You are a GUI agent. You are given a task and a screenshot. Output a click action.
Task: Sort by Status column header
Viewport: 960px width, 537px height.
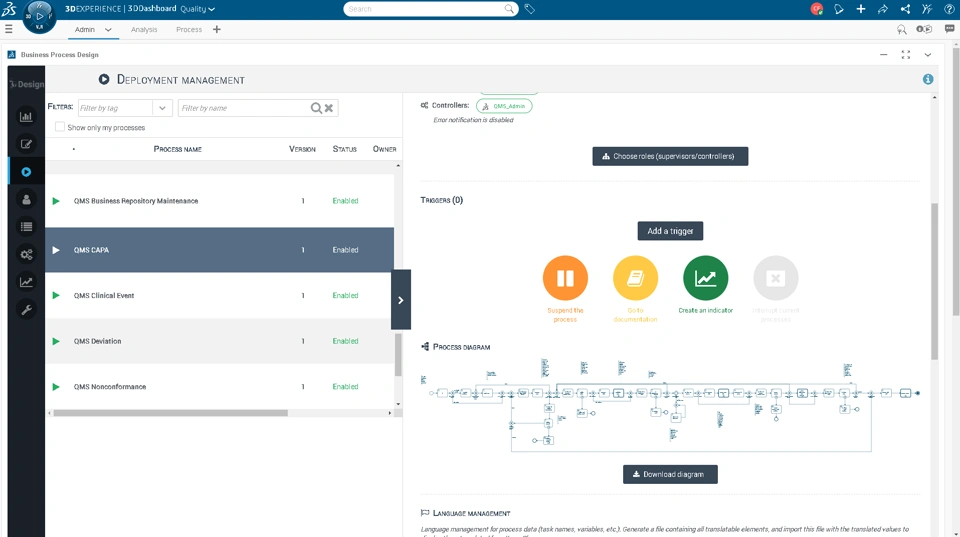[x=345, y=149]
